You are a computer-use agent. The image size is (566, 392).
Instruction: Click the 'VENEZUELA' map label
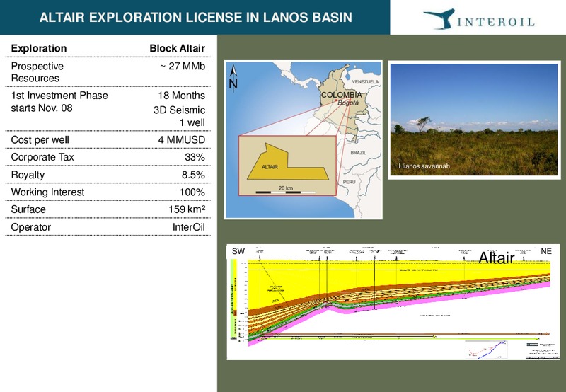[x=365, y=82]
